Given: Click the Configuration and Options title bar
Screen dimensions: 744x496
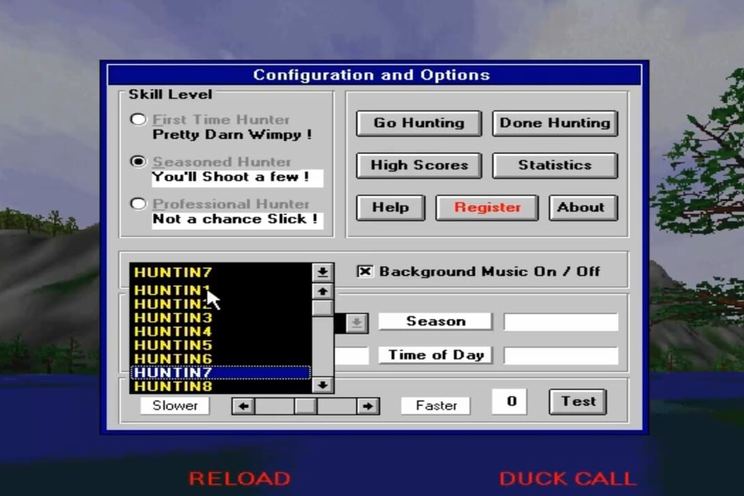Looking at the screenshot, I should click(x=374, y=75).
